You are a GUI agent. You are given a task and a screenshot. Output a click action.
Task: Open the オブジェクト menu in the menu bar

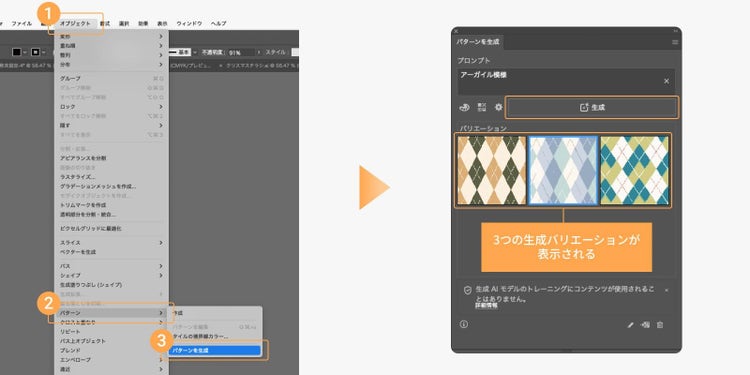pyautogui.click(x=75, y=23)
